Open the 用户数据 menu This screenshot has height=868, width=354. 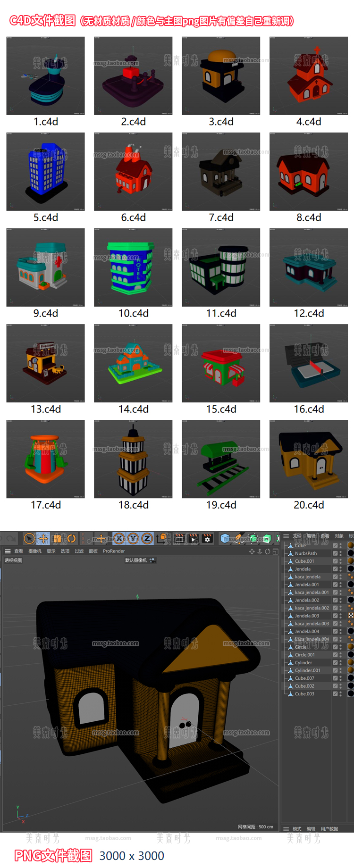[329, 829]
